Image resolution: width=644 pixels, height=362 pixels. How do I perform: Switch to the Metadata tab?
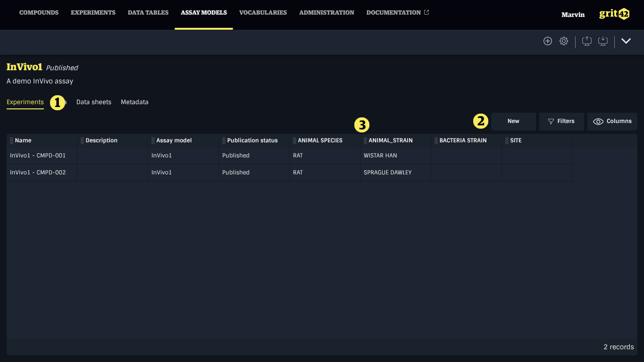(134, 102)
